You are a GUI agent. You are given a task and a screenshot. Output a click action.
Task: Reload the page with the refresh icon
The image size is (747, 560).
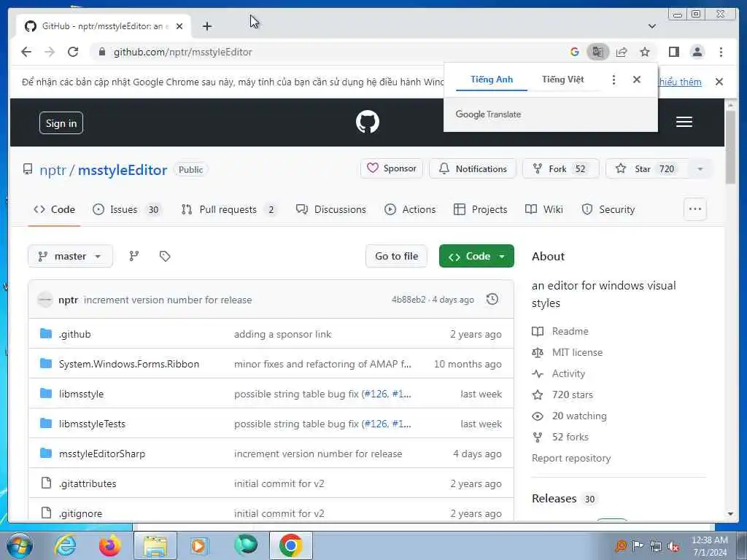(73, 52)
